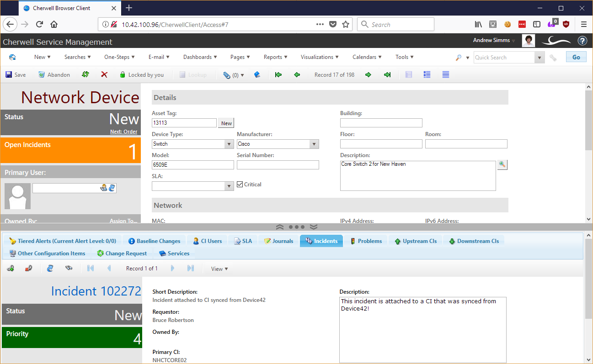Click the Building input field
This screenshot has width=593, height=364.
[381, 123]
